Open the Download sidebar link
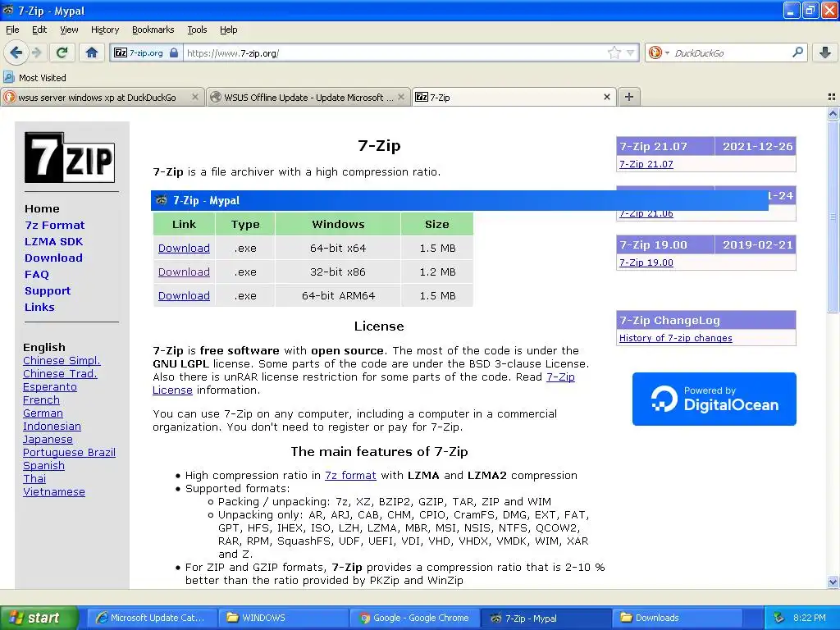 [x=53, y=258]
